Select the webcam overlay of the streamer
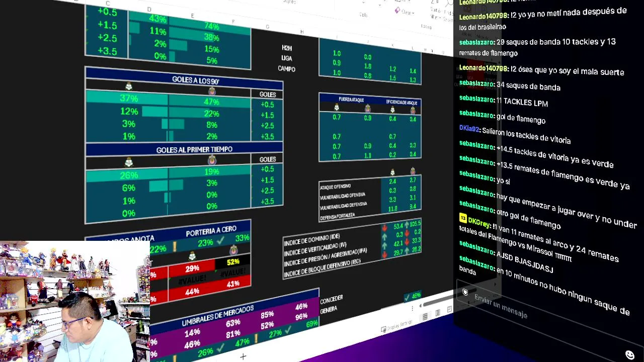 coord(75,302)
